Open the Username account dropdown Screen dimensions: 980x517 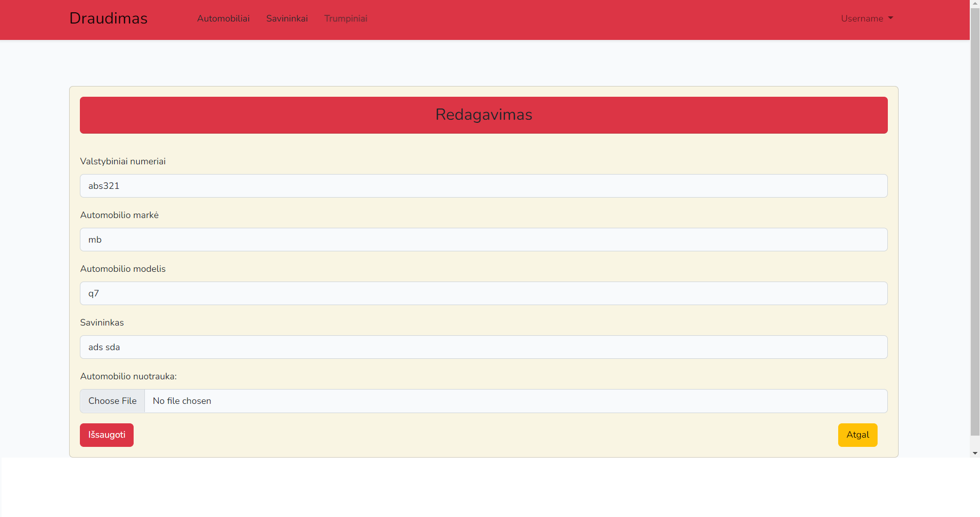coord(863,18)
